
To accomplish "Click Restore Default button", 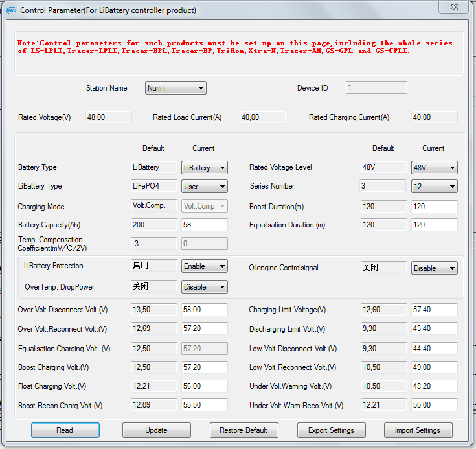I will pos(244,430).
